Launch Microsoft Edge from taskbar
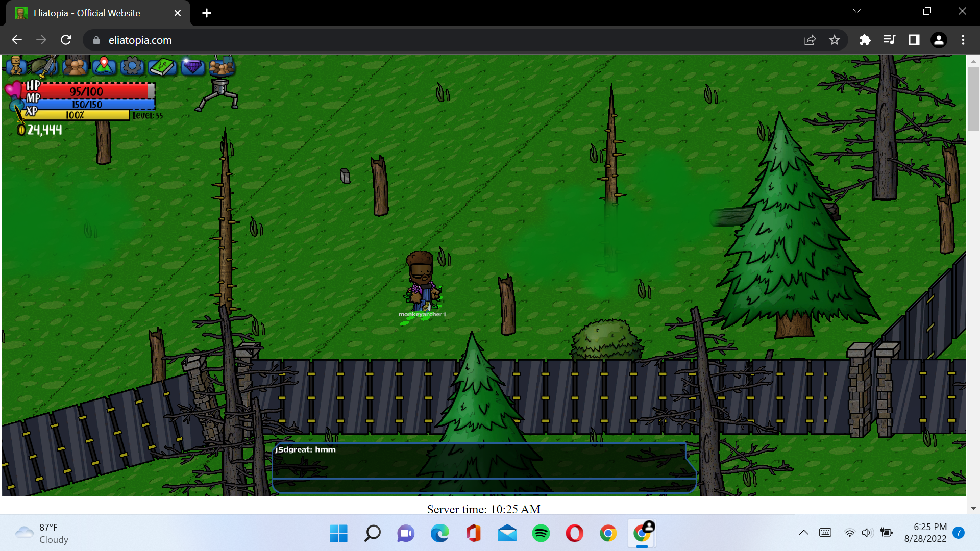Screen dimensions: 980x551 [x=439, y=533]
